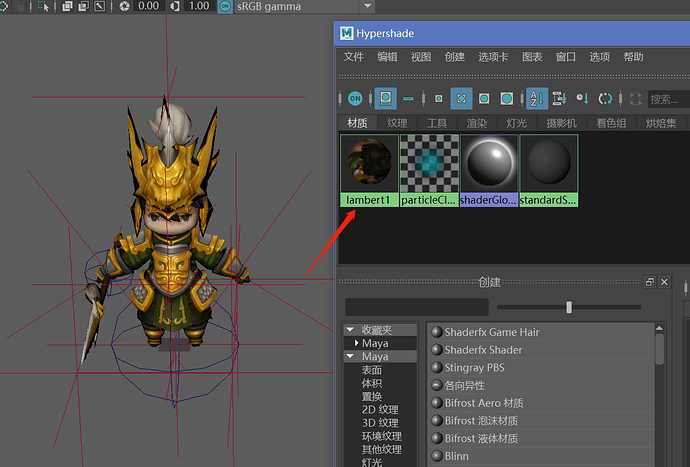Viewport: 690px width, 467px height.
Task: Open the 选项卡 menu
Action: (x=493, y=57)
